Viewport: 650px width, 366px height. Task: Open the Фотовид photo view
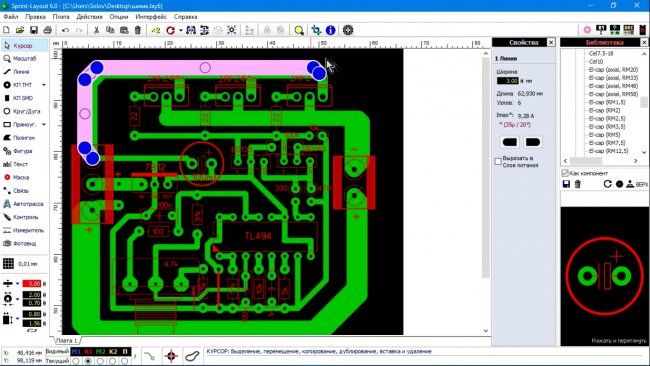point(20,244)
